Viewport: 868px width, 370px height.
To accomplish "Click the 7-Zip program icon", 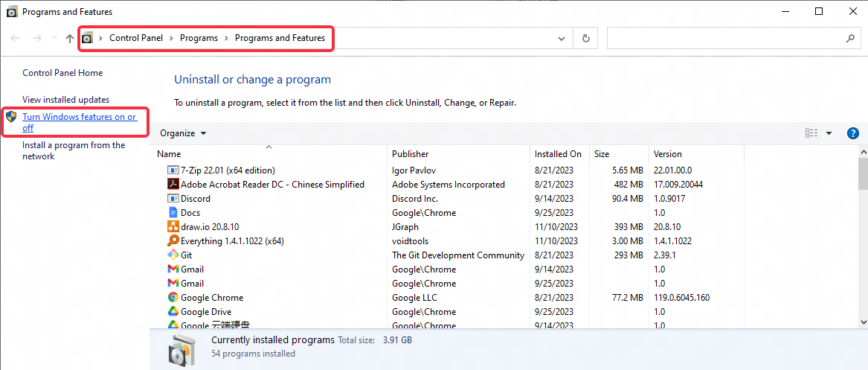I will (x=173, y=170).
